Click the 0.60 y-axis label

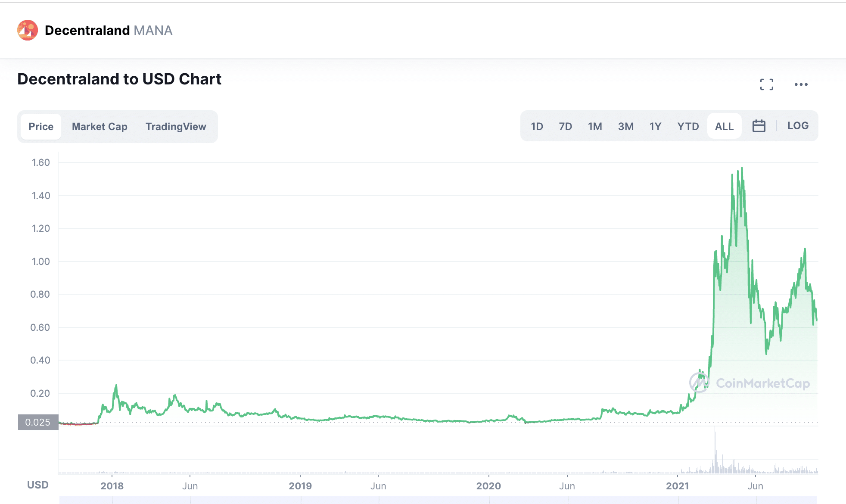(40, 327)
